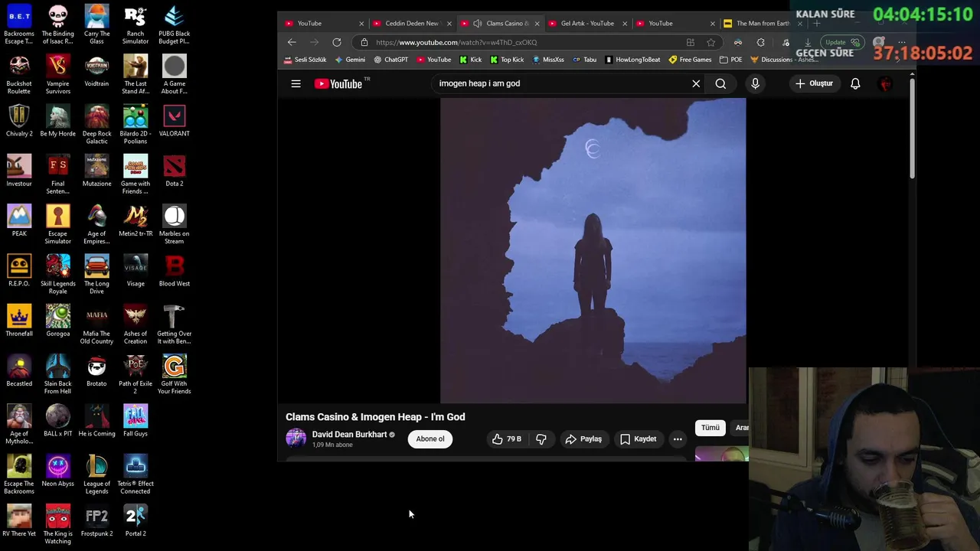This screenshot has height=551, width=980.
Task: Click David Dean Burkhart channel name
Action: (349, 435)
